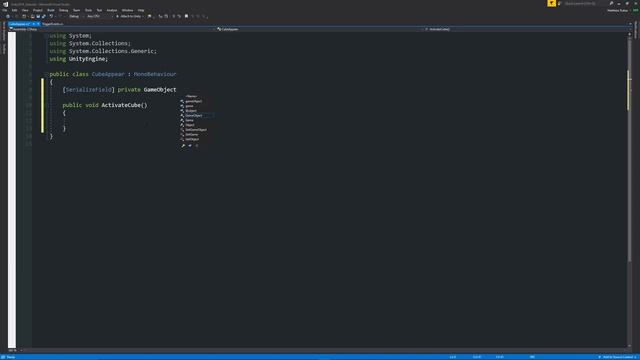Open the Window menu

coord(127,10)
